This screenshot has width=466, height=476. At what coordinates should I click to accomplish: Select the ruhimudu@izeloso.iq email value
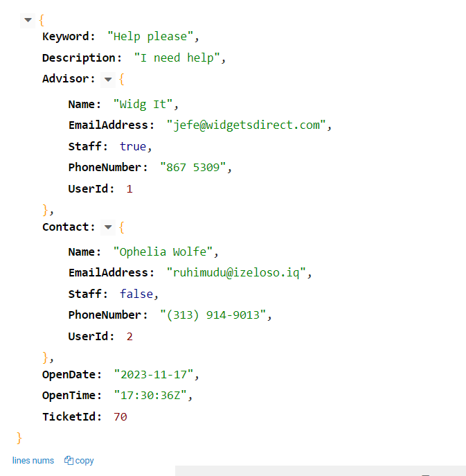[x=236, y=273]
